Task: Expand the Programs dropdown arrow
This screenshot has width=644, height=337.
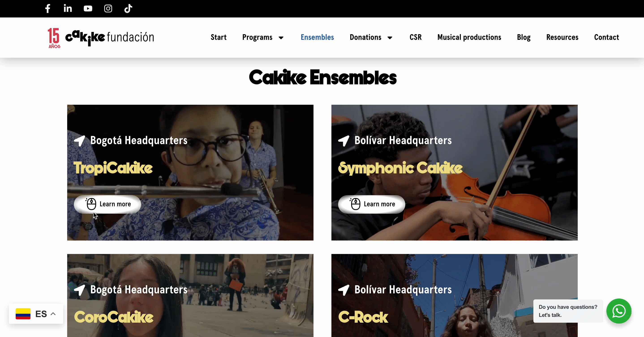Action: [281, 38]
